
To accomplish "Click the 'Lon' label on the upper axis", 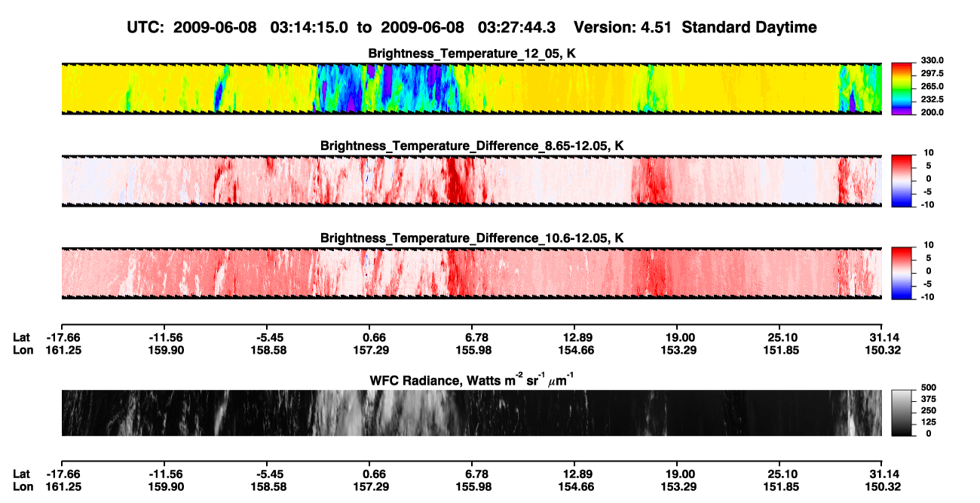I will [x=23, y=350].
